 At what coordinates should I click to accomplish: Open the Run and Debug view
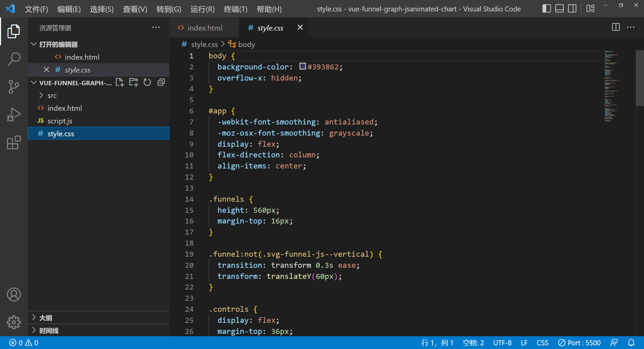click(14, 114)
